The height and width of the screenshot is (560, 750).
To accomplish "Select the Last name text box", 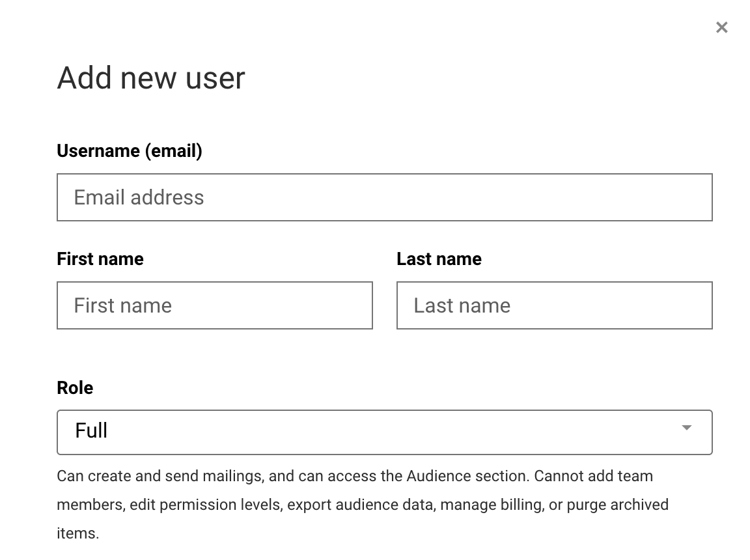I will [x=554, y=305].
